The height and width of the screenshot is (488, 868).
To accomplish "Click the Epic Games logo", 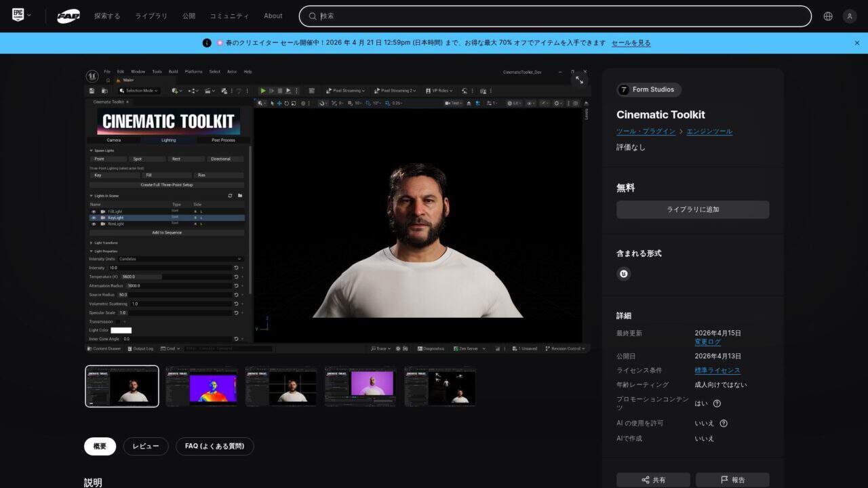I will 18,16.
